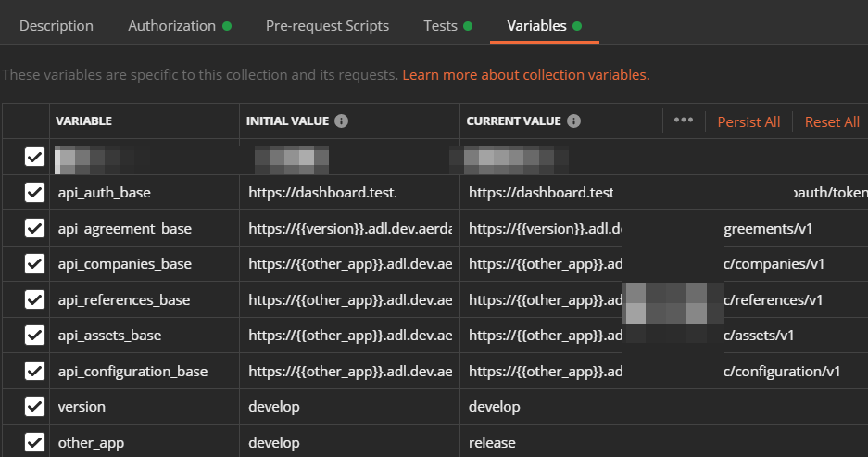
Task: Click the info icon beside Initial Value
Action: click(341, 121)
